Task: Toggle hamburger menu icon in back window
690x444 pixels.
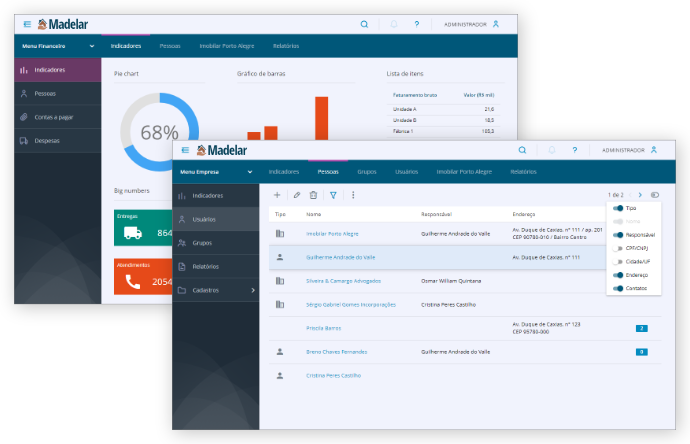Action: point(27,24)
